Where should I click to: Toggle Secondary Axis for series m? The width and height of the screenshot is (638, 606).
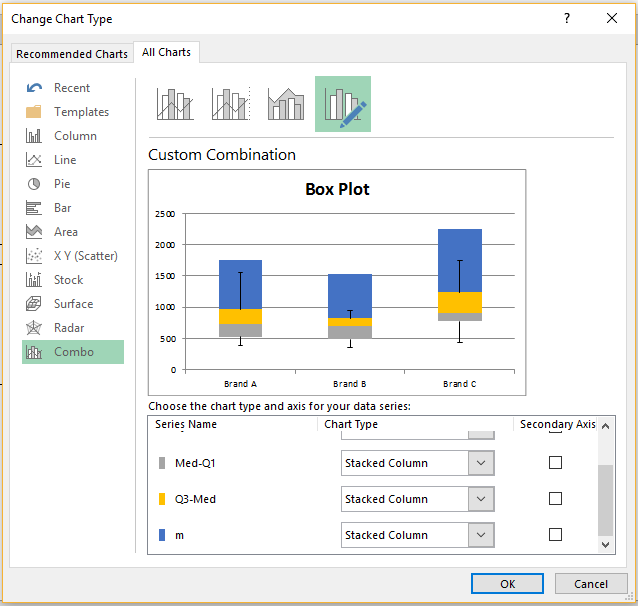[x=555, y=534]
